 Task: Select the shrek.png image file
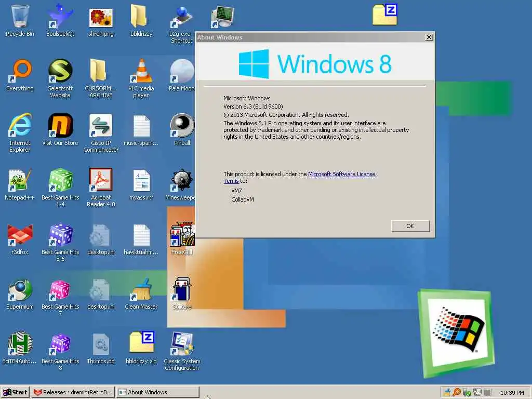pyautogui.click(x=101, y=20)
